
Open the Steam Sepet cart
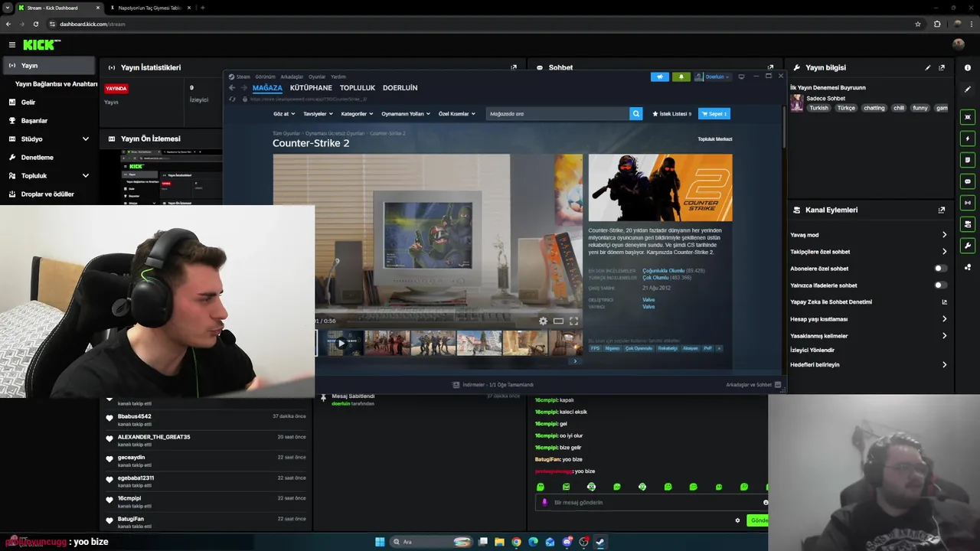click(714, 114)
